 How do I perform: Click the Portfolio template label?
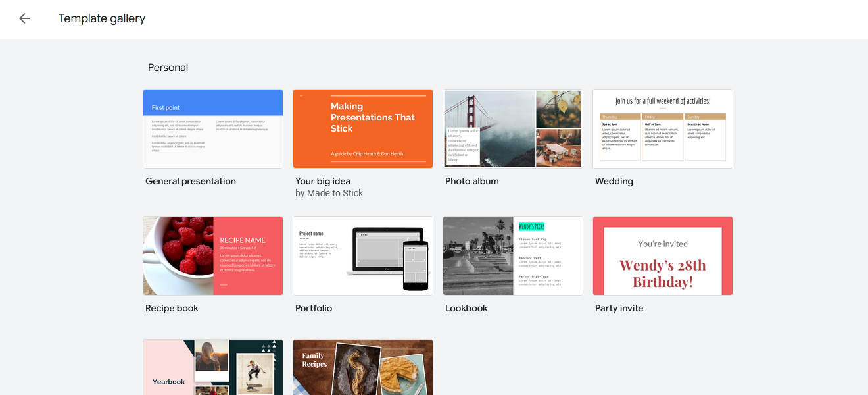tap(314, 307)
